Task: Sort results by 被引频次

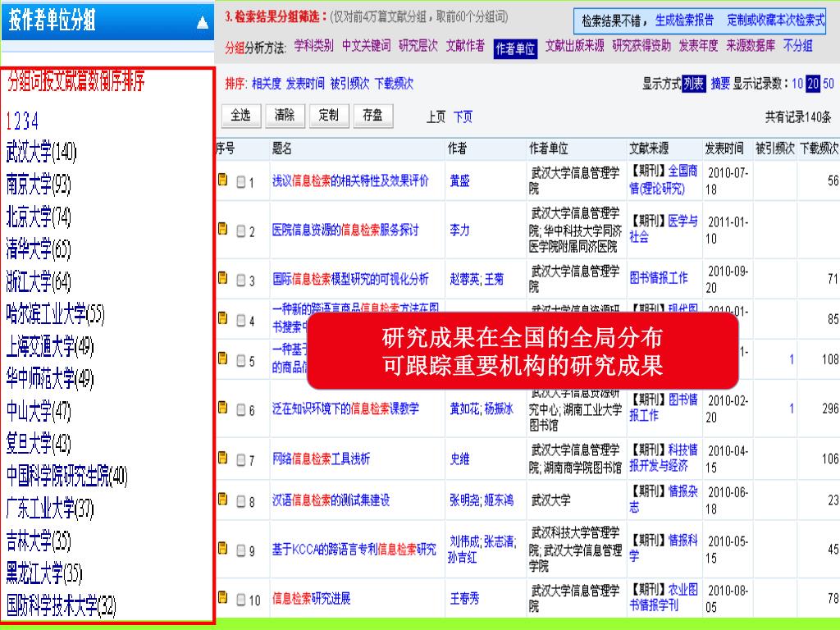Action: point(349,84)
